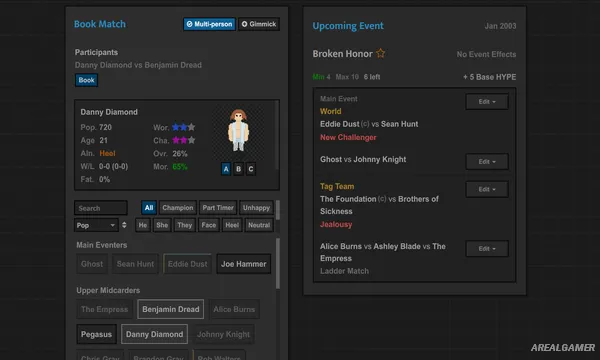
Task: Select attire C for Danny Diamond
Action: point(251,169)
